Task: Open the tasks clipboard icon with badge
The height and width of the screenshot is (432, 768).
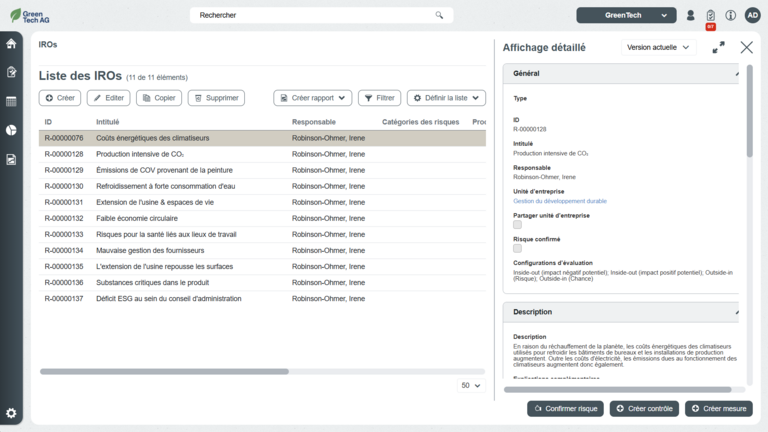Action: point(710,16)
